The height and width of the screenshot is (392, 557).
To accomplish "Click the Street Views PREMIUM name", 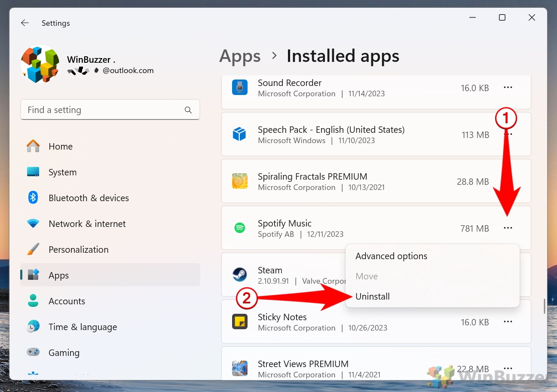I will click(x=303, y=364).
